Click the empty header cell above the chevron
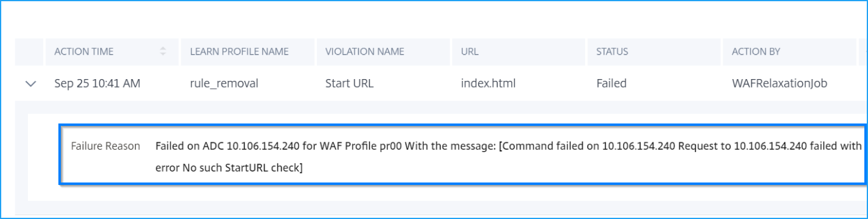Viewport: 868px width, 219px height. pyautogui.click(x=29, y=52)
